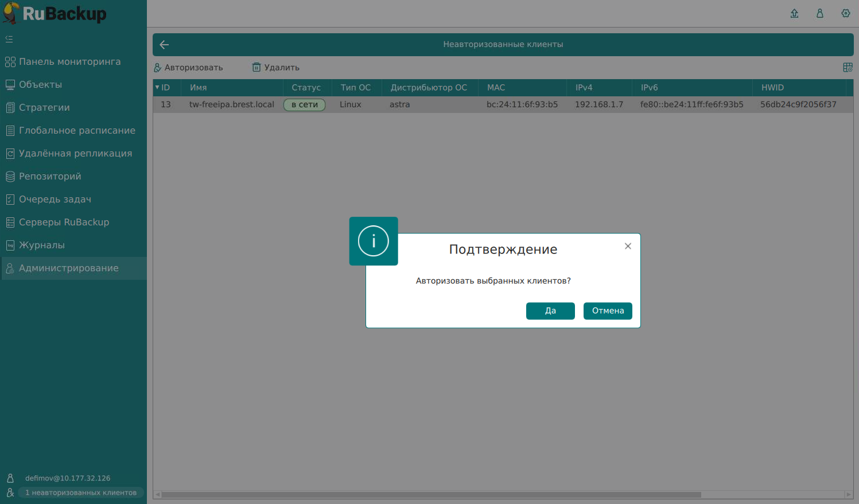Go to Очередь задач menu item
The height and width of the screenshot is (504, 859).
tap(55, 200)
